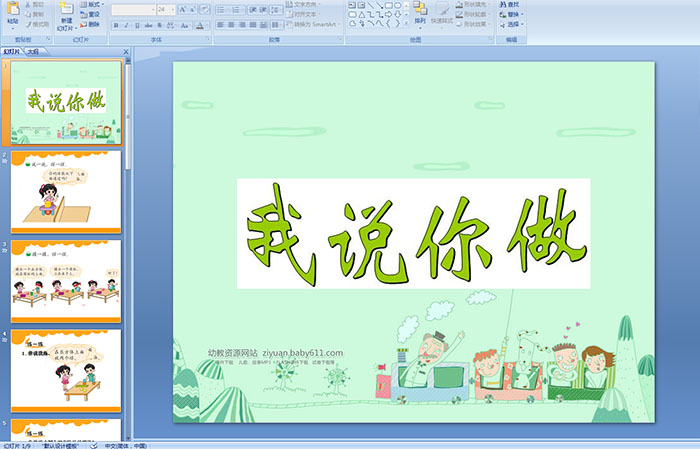Viewport: 700px width, 449px height.
Task: Select the rectangle shape
Action: click(x=388, y=5)
